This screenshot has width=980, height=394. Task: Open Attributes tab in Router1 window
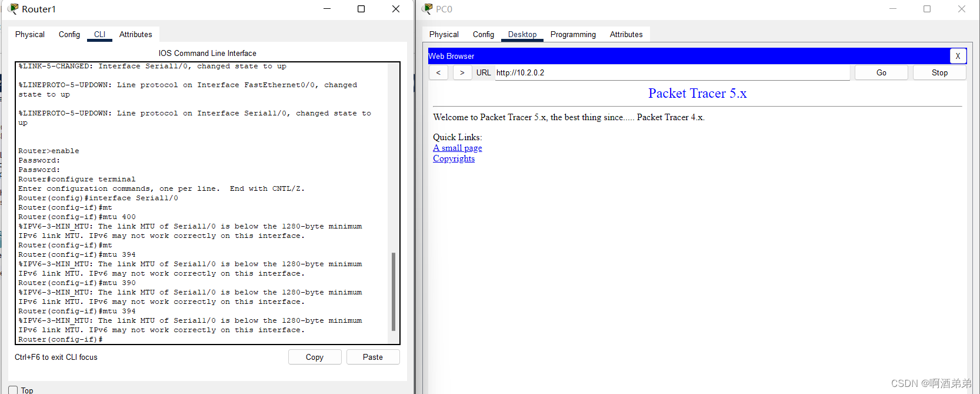136,34
